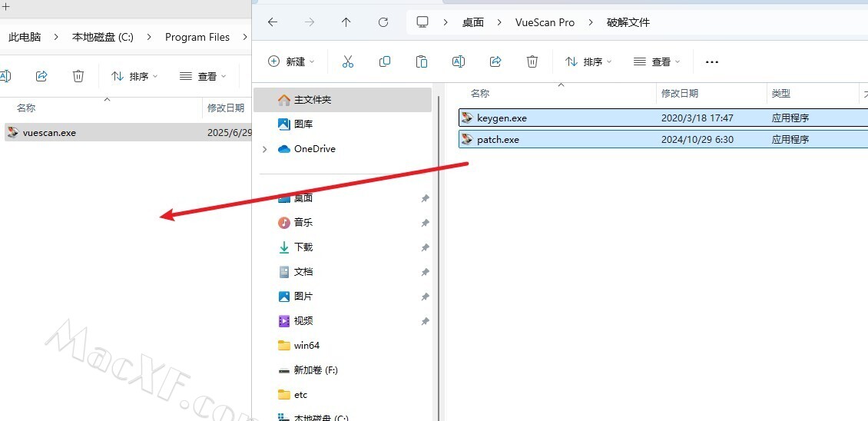Open 新建 dropdown in right window

292,61
